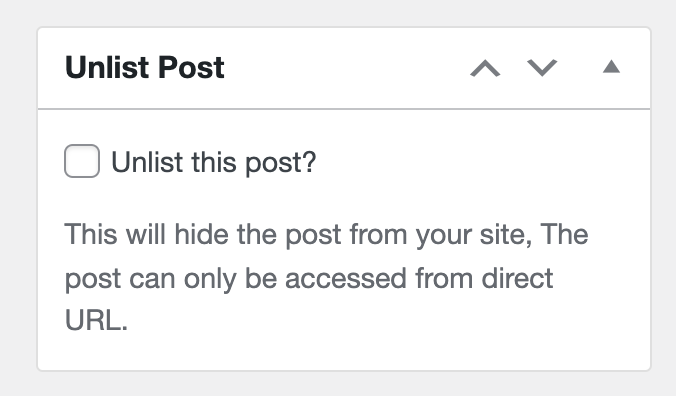Click the 'This will hide the post' description

326,278
